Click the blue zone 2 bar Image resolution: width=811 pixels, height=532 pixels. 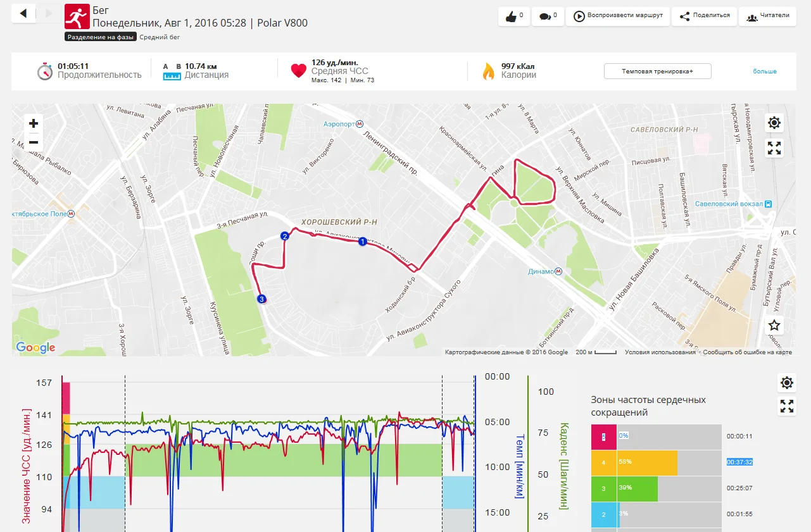(x=605, y=515)
